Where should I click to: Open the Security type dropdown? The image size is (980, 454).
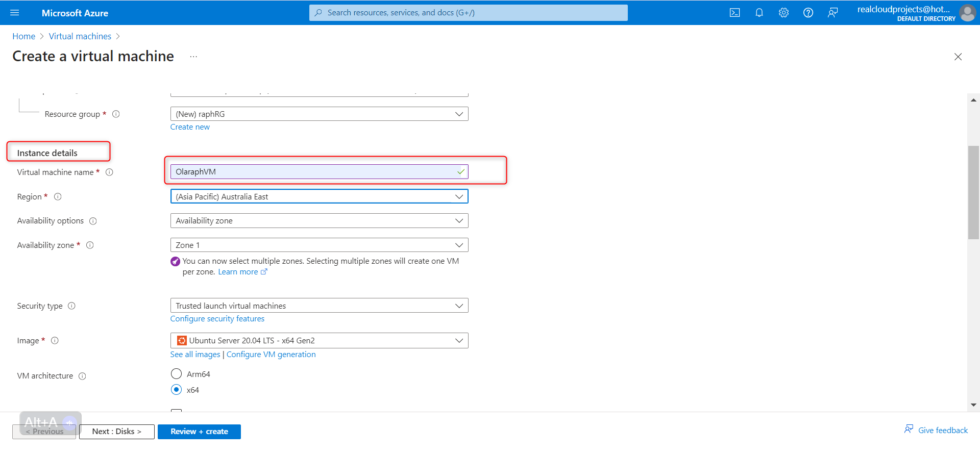click(319, 306)
